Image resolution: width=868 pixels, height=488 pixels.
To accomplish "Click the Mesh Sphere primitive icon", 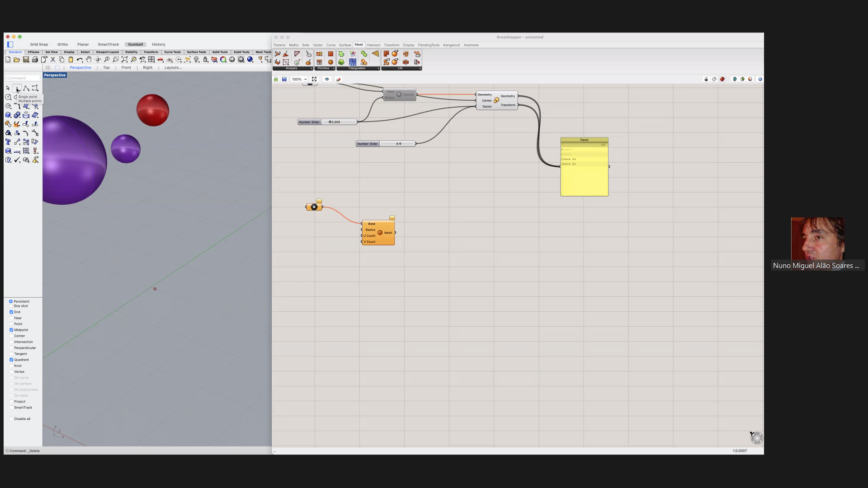I will (330, 62).
